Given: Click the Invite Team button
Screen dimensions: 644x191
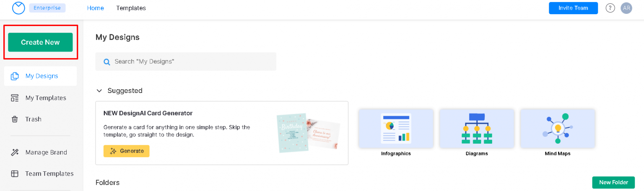Looking at the screenshot, I should click(x=573, y=8).
